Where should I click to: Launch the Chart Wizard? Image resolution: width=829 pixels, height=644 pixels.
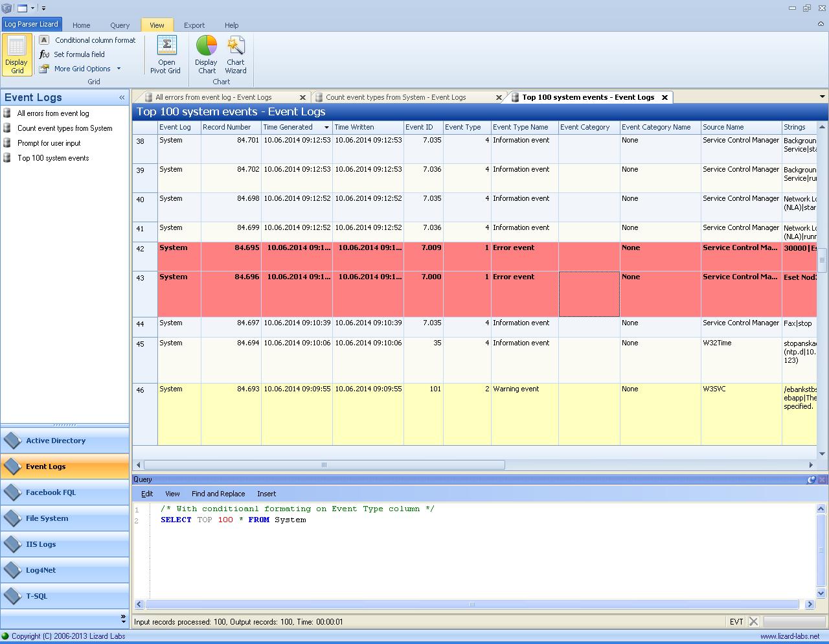236,47
